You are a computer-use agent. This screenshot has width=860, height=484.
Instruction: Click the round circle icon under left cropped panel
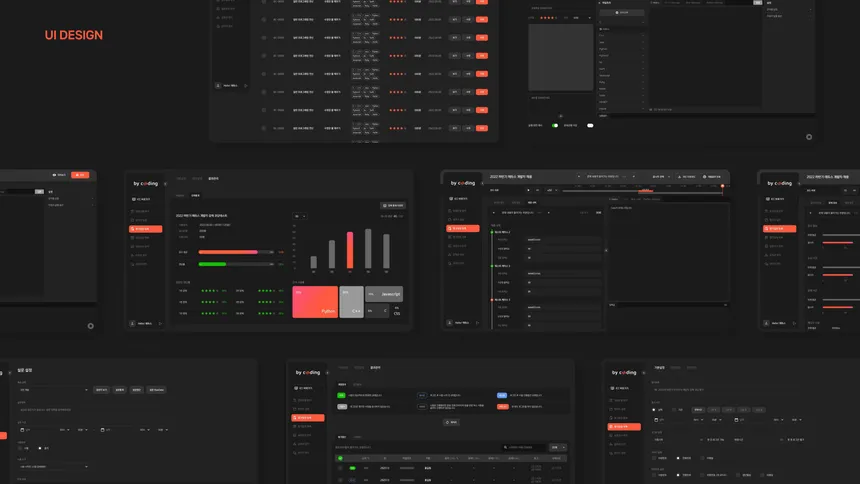[x=90, y=326]
